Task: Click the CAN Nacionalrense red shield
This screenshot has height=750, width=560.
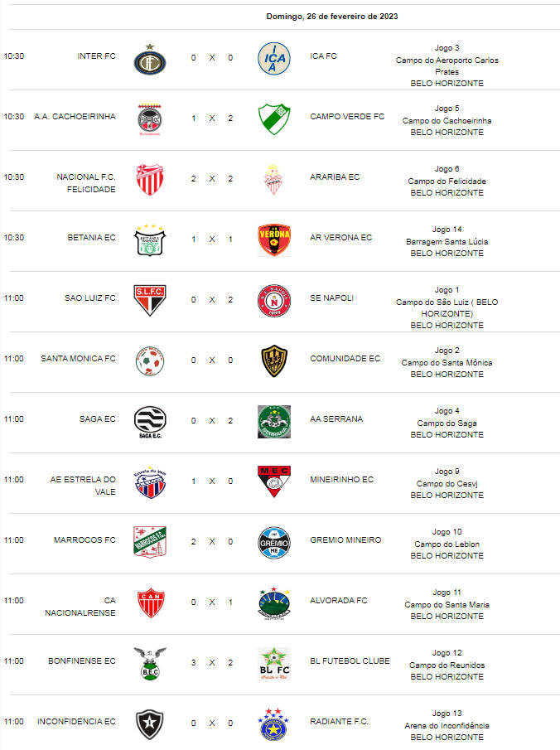Action: [x=151, y=602]
